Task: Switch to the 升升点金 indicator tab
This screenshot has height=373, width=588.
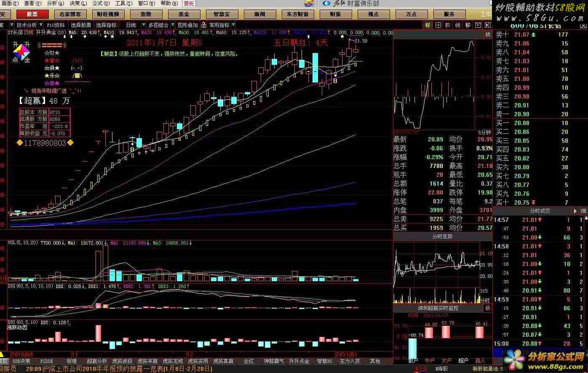Action: pyautogui.click(x=299, y=361)
